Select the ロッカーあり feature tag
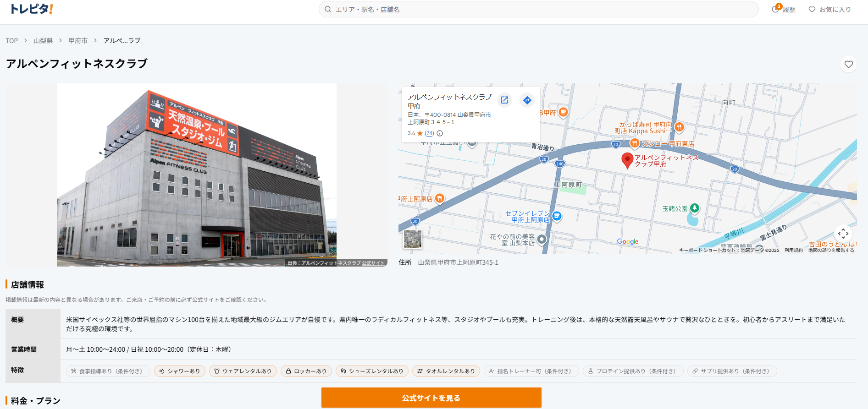The width and height of the screenshot is (868, 409). tap(306, 371)
